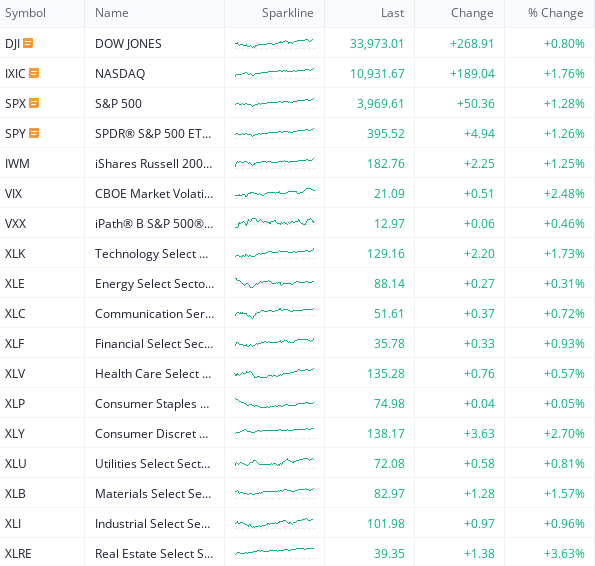595x566 pixels.
Task: Sort by the % Change column header
Action: coord(556,13)
